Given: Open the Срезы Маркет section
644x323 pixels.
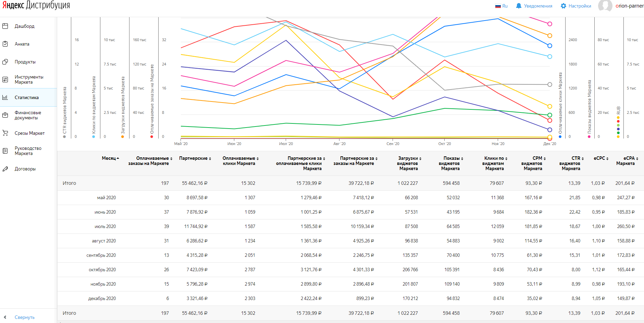Looking at the screenshot, I should 30,133.
